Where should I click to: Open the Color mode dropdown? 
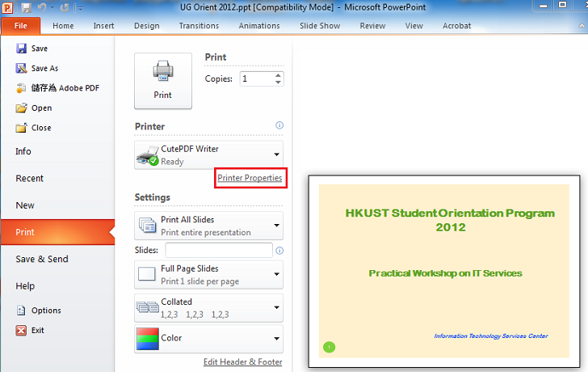[x=275, y=338]
